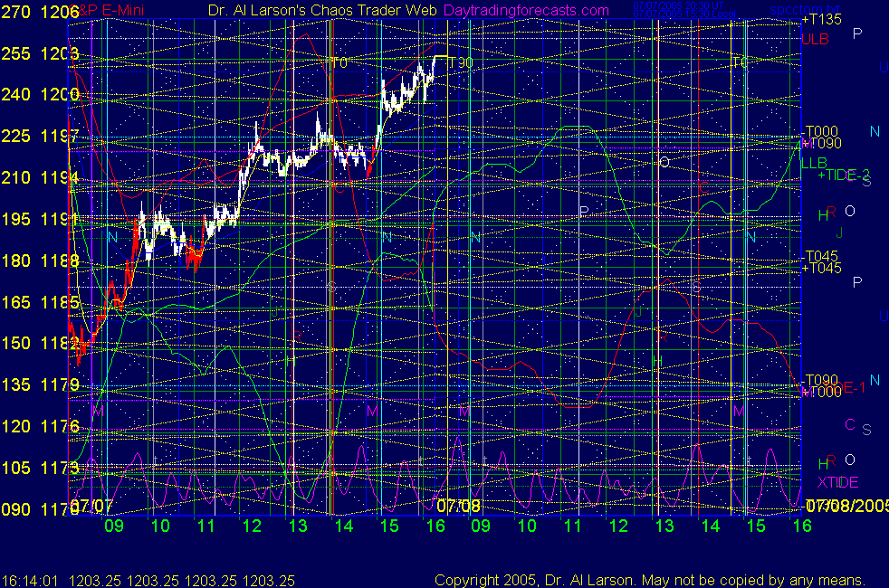Click the yellow "+T045" line label
This screenshot has width=889, height=588.
[821, 268]
